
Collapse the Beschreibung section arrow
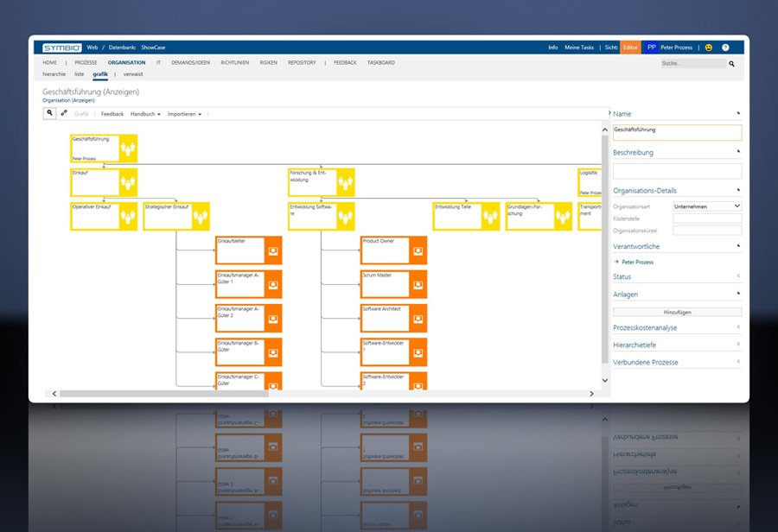738,151
